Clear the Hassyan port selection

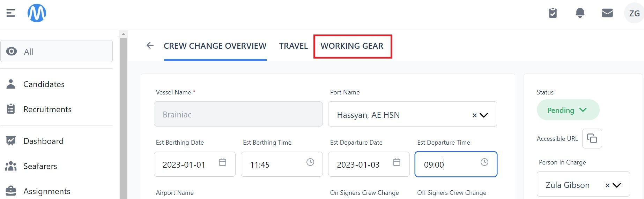pyautogui.click(x=474, y=115)
